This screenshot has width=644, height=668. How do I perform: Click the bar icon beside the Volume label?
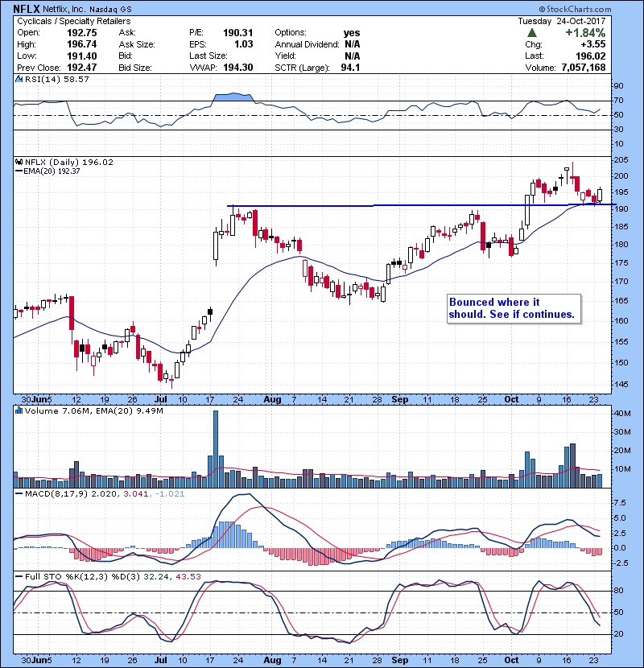click(x=19, y=410)
